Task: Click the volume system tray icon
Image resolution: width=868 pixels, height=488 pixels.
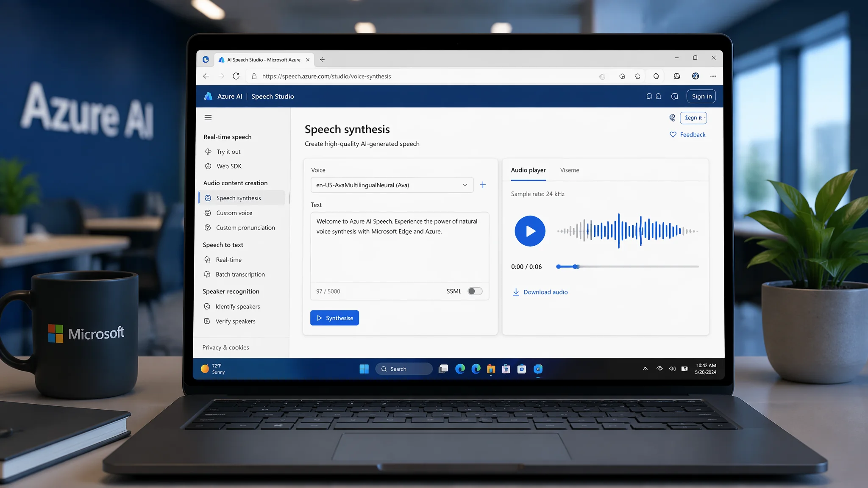Action: coord(672,369)
